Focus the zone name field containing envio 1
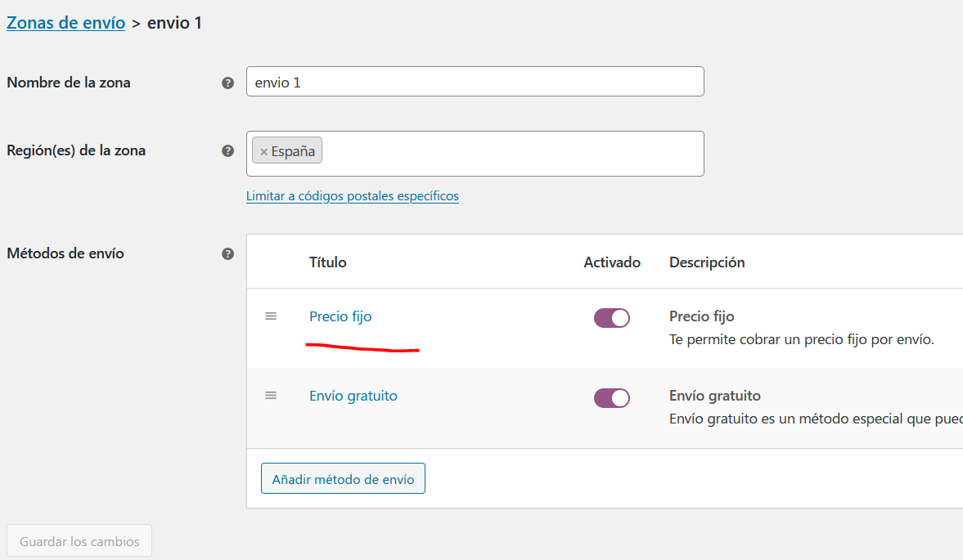Screen dimensions: 963x560 475,82
